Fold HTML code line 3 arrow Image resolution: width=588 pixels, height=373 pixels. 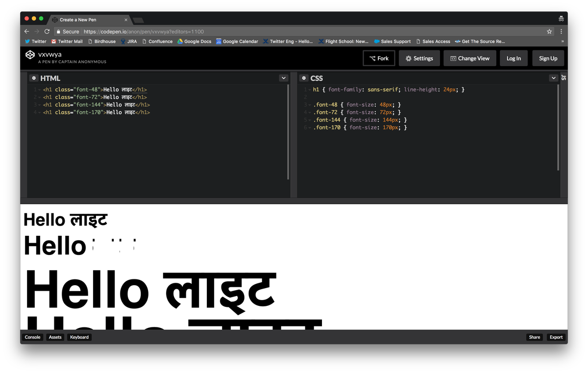coord(40,105)
